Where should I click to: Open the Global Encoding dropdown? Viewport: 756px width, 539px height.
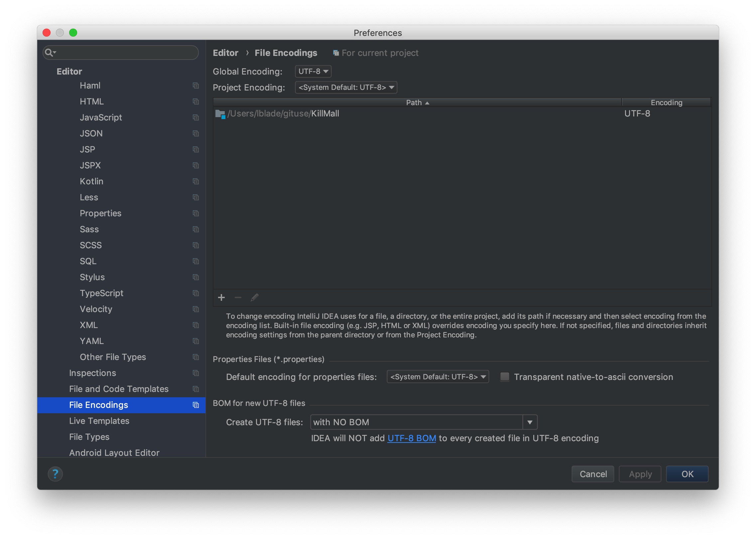[313, 71]
